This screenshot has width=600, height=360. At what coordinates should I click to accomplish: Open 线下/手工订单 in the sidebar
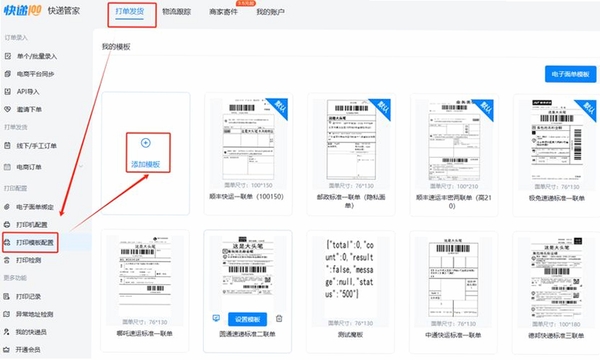(36, 145)
